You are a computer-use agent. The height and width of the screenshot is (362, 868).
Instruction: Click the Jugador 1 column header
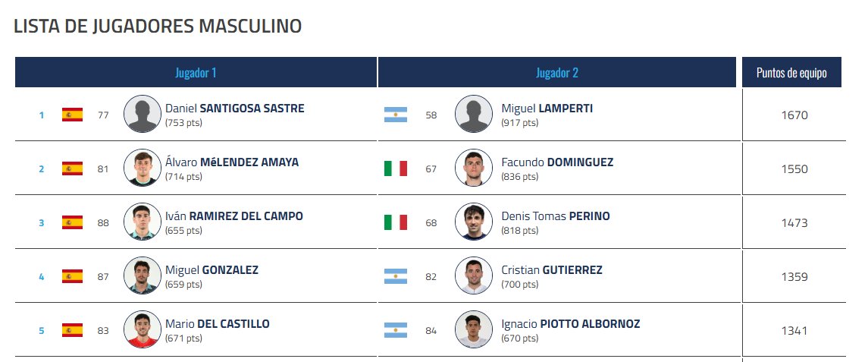pos(196,73)
